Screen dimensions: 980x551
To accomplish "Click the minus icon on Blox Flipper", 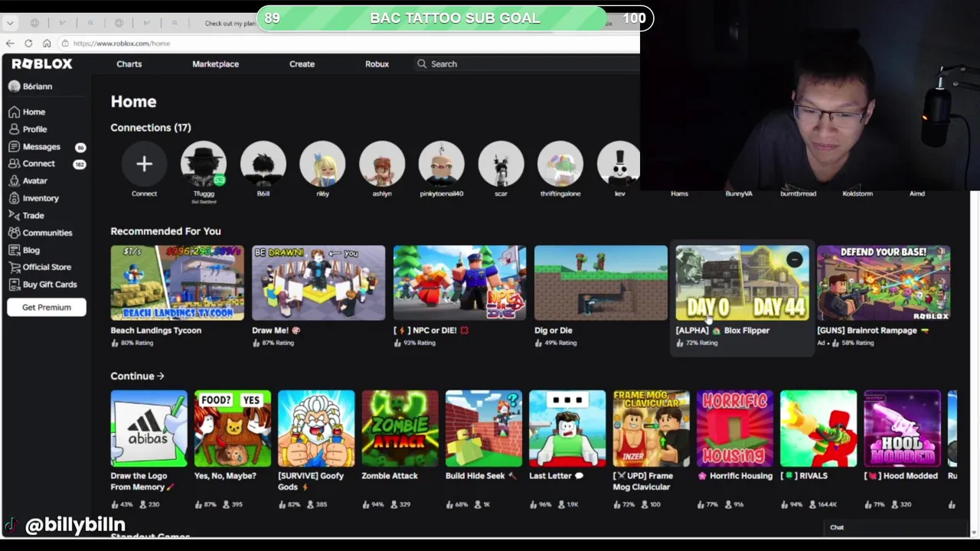I will pyautogui.click(x=794, y=260).
